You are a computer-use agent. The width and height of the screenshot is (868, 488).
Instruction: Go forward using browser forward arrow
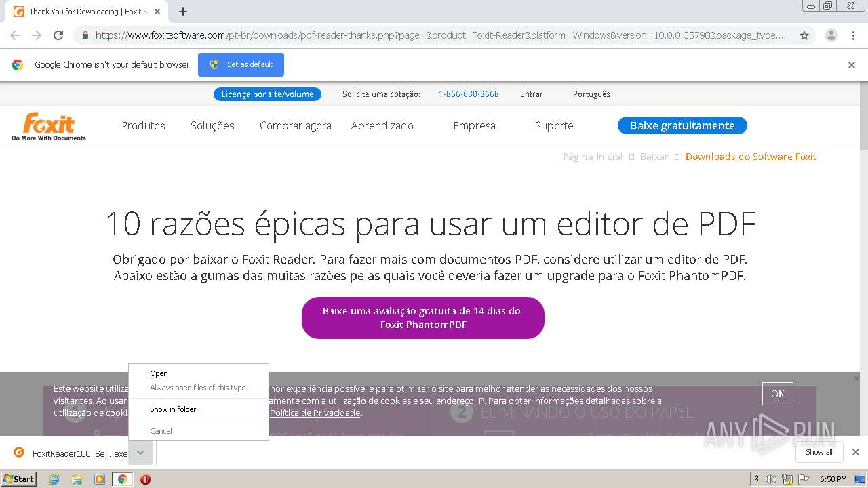point(37,35)
